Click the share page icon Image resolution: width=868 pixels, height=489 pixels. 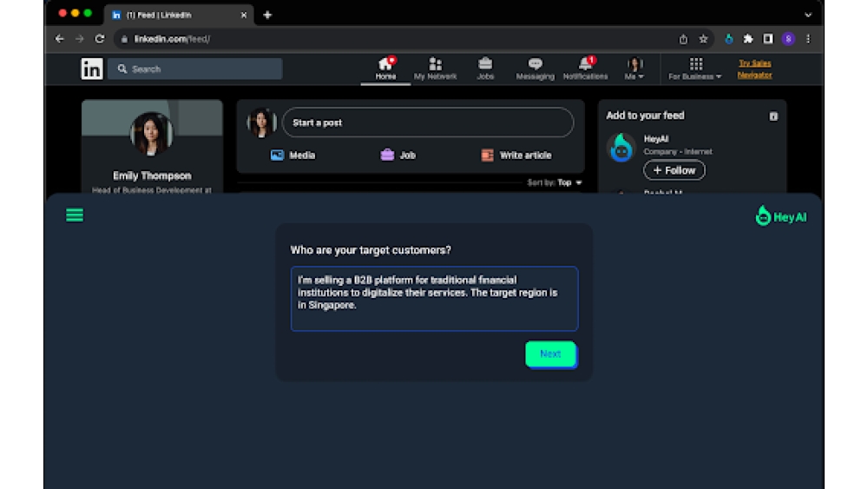tap(683, 39)
